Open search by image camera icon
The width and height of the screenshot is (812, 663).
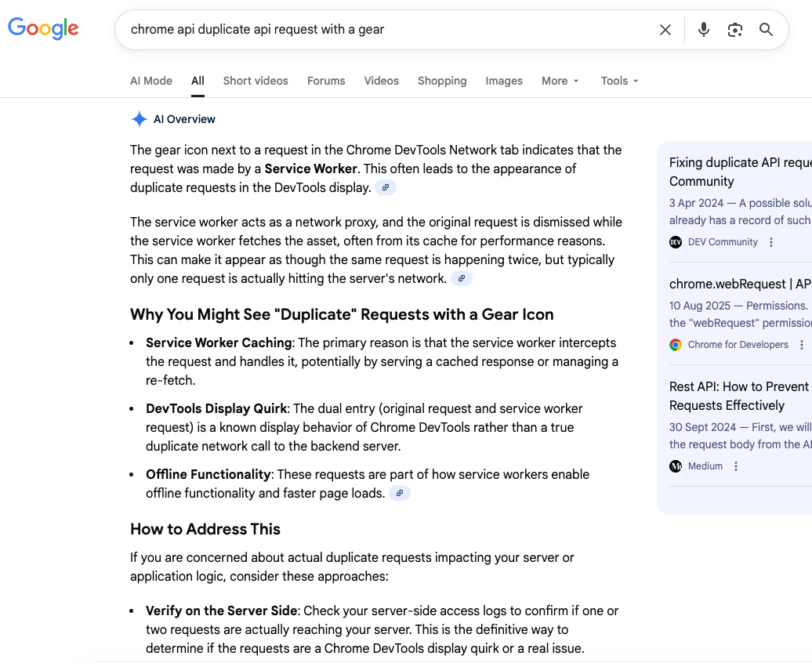point(734,30)
